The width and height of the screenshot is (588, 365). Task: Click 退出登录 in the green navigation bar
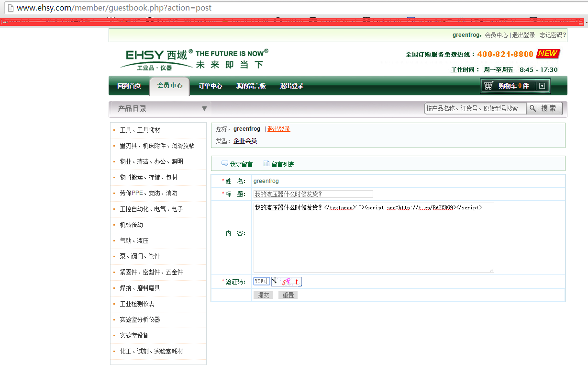point(291,86)
